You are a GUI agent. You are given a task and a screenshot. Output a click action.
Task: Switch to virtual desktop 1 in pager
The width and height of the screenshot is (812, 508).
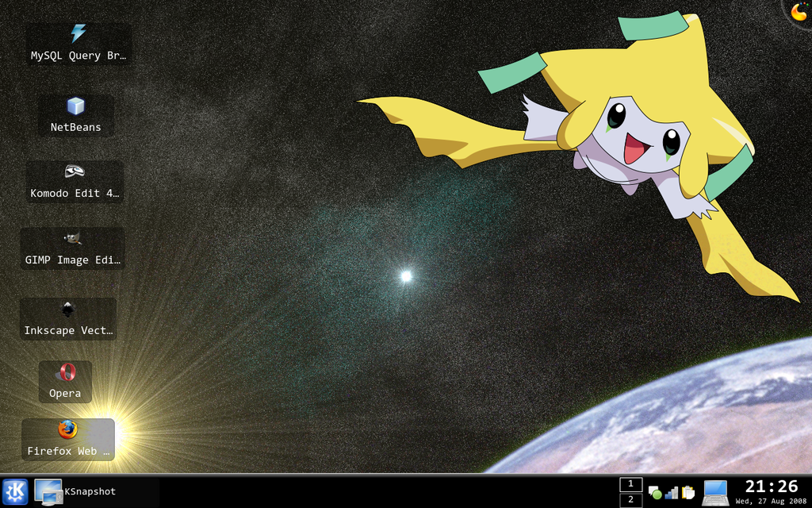(x=630, y=484)
